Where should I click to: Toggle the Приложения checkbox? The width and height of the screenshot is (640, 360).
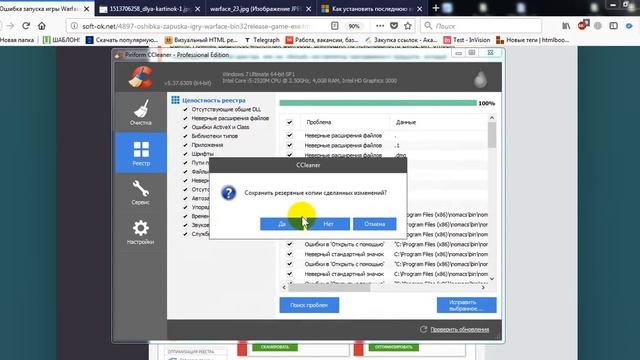tap(185, 145)
